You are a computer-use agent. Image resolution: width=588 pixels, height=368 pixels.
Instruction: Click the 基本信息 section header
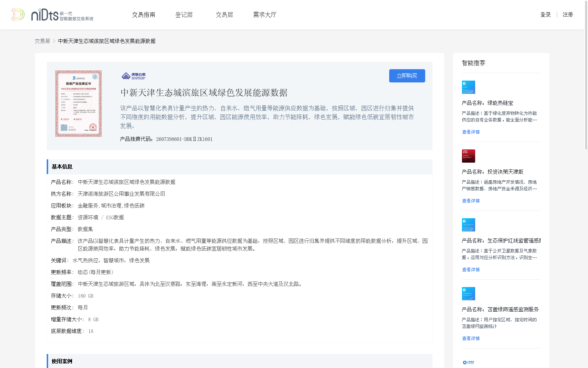pos(240,167)
